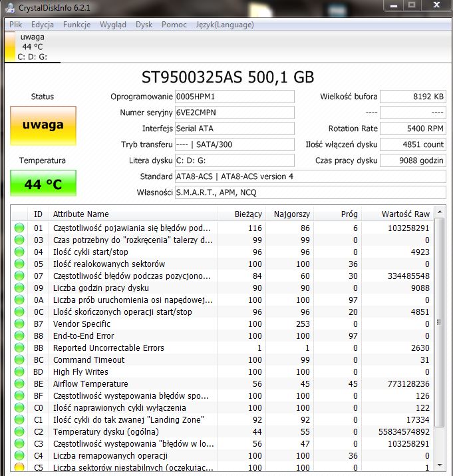Click the yellow uwaga status button
The image size is (453, 476).
click(43, 125)
